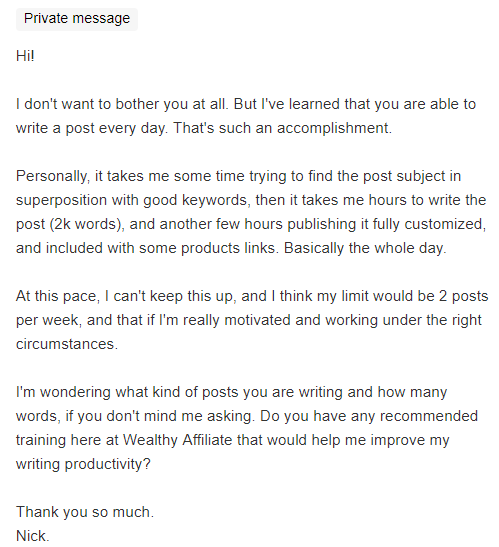
Task: Click the words 'products links' in message
Action: (228, 248)
